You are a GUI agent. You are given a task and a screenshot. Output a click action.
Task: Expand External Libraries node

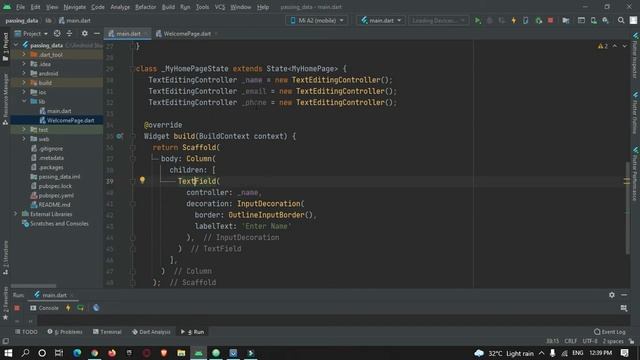[16, 214]
